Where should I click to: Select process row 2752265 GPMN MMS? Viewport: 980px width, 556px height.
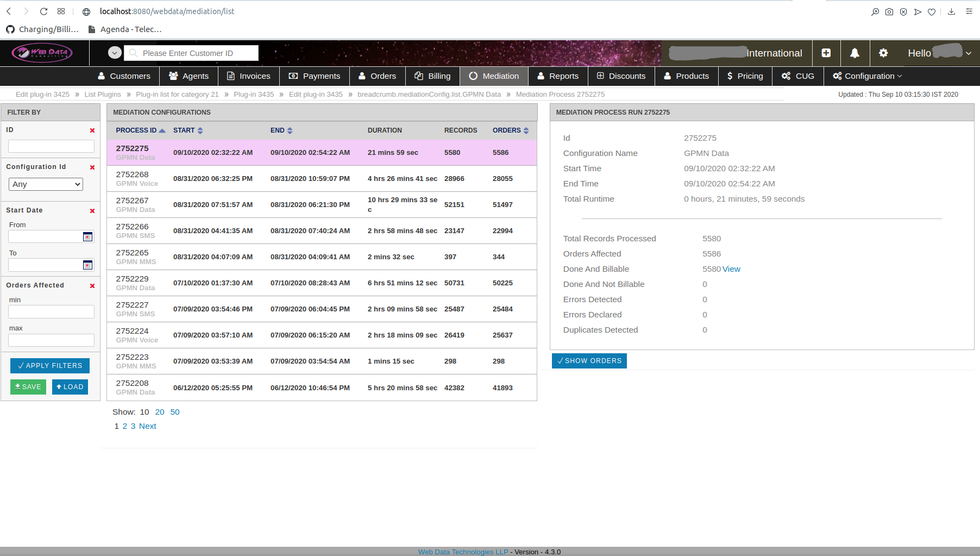click(322, 257)
